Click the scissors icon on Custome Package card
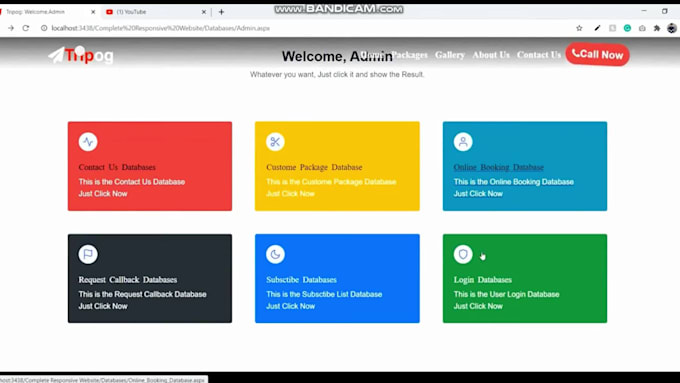Image resolution: width=680 pixels, height=383 pixels. tap(275, 142)
